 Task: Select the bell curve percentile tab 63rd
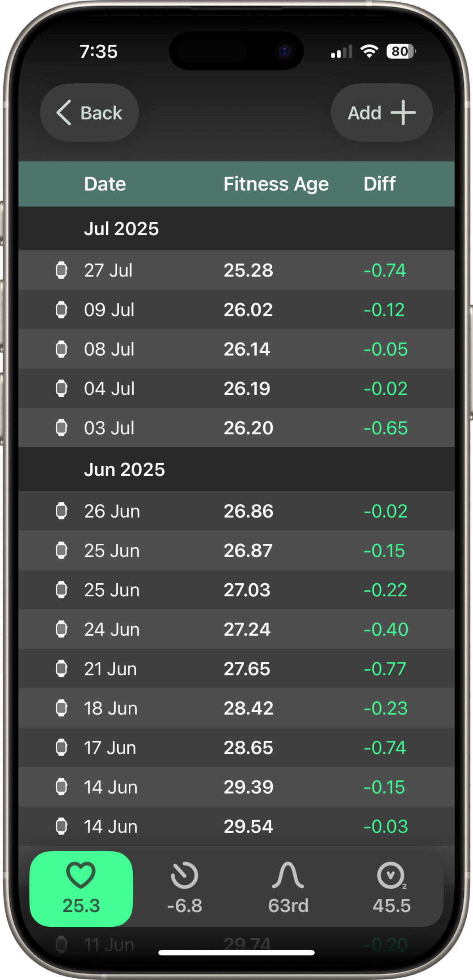pyautogui.click(x=288, y=888)
